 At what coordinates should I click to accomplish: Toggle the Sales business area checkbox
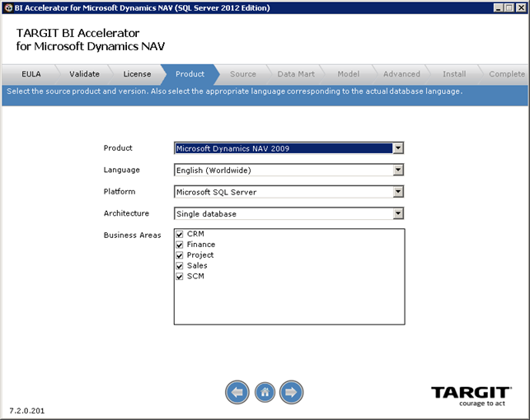pyautogui.click(x=180, y=266)
